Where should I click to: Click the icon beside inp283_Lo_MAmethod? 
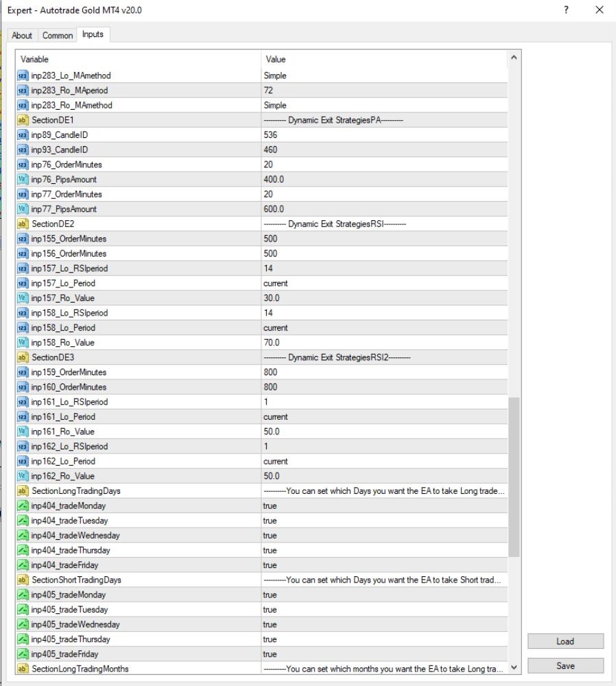click(23, 75)
